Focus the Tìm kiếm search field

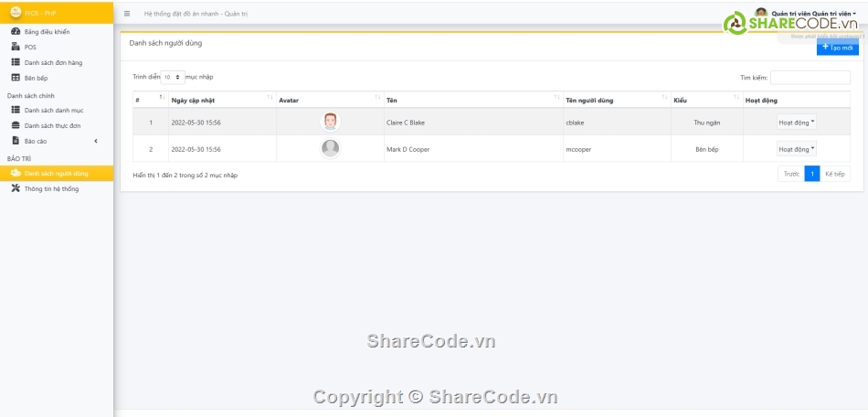[810, 78]
